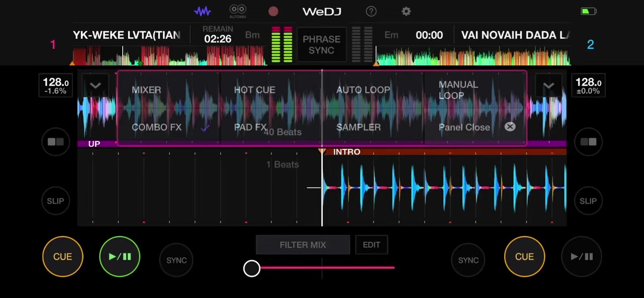The width and height of the screenshot is (644, 298).
Task: Tap the INTRO phrase marker on deck 2
Action: 347,152
